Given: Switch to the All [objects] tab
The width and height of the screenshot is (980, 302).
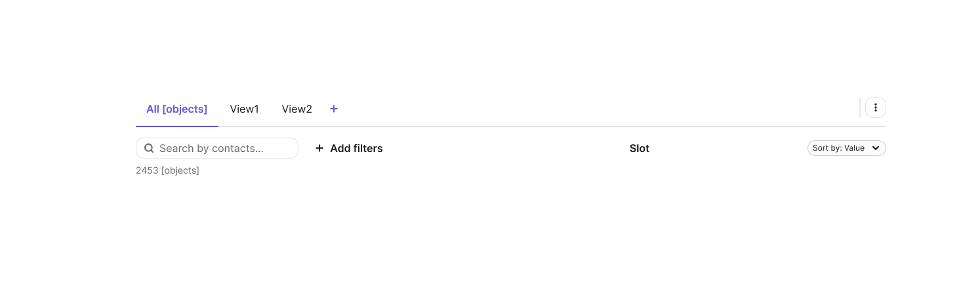Looking at the screenshot, I should [177, 109].
